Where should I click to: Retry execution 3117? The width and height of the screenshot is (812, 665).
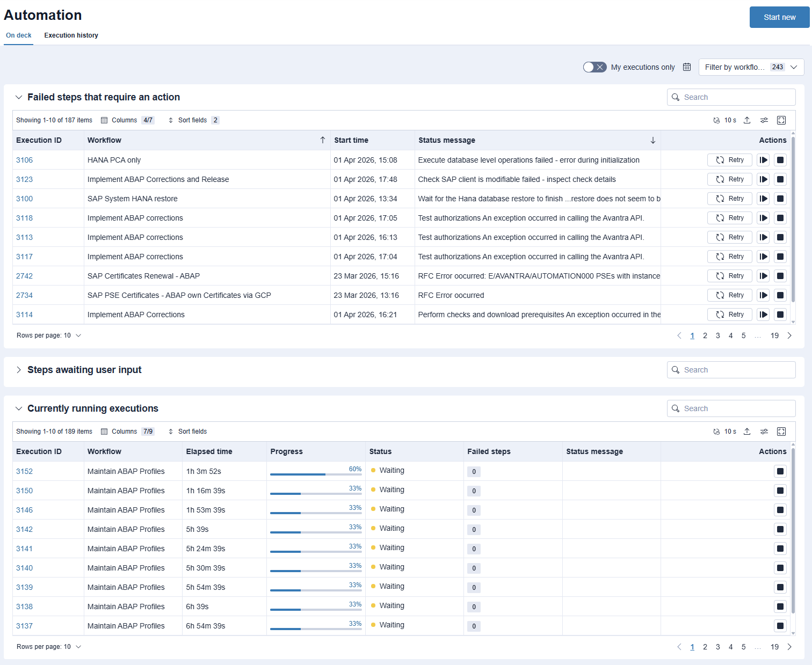(x=730, y=257)
